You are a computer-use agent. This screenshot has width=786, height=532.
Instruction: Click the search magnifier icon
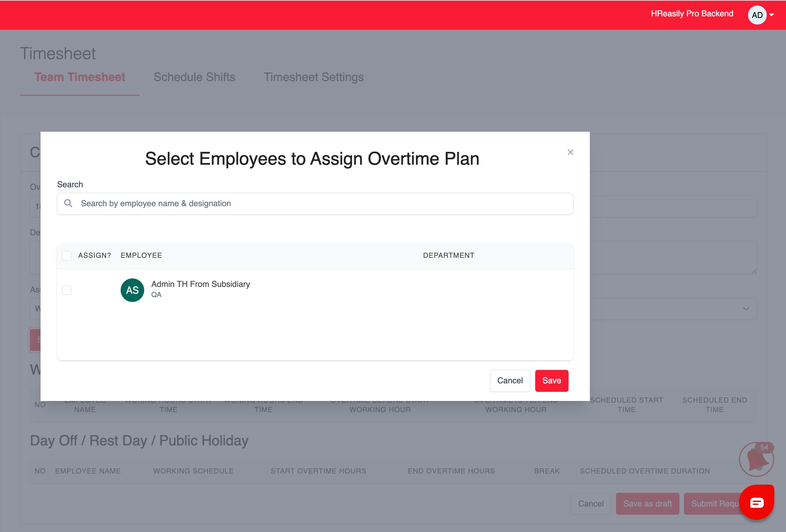[x=68, y=203]
